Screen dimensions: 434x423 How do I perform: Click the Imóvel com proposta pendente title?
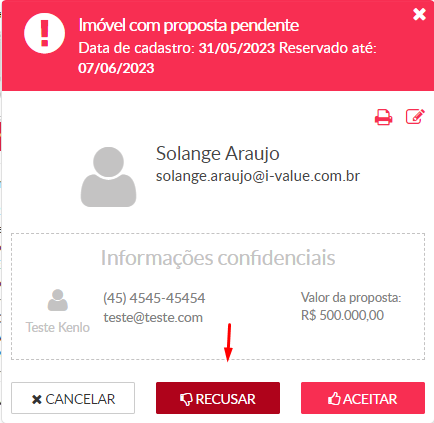click(189, 25)
